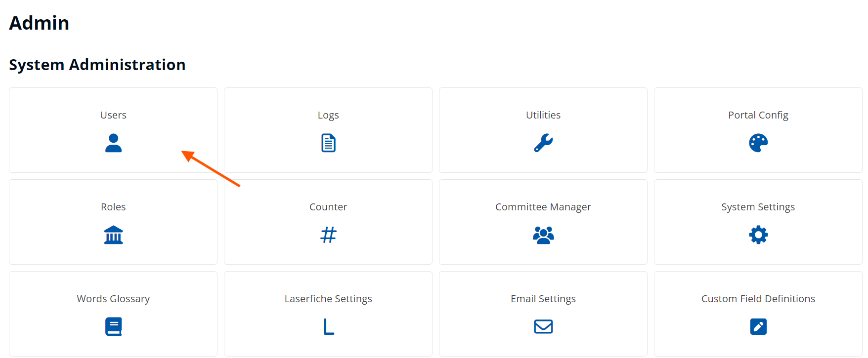Select the Portal Config text label

click(758, 115)
